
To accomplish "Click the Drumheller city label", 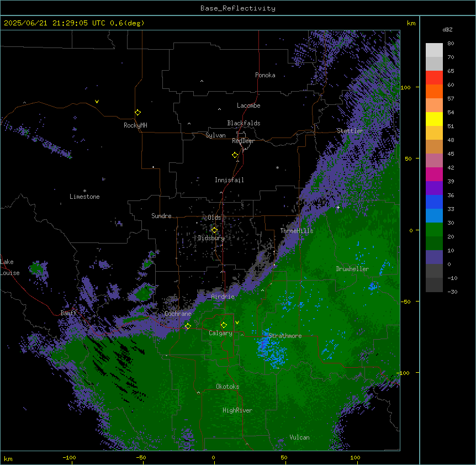I will point(352,269).
